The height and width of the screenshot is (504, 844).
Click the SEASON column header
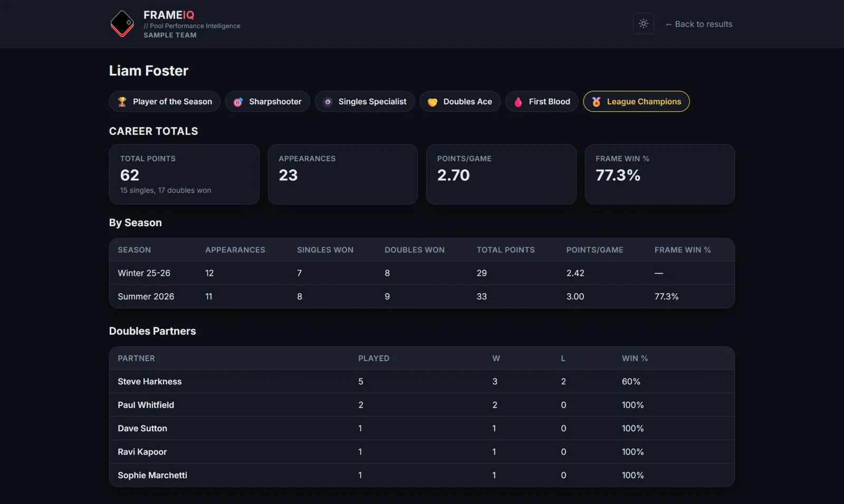135,250
